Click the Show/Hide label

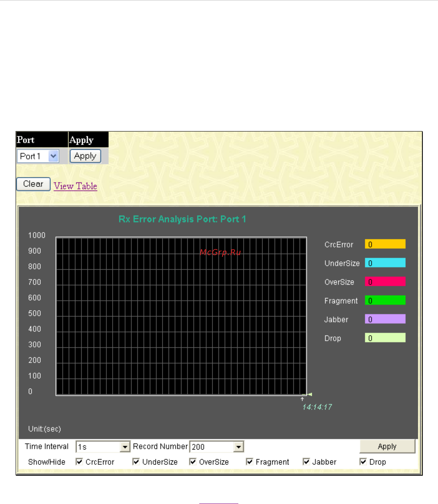[x=47, y=462]
